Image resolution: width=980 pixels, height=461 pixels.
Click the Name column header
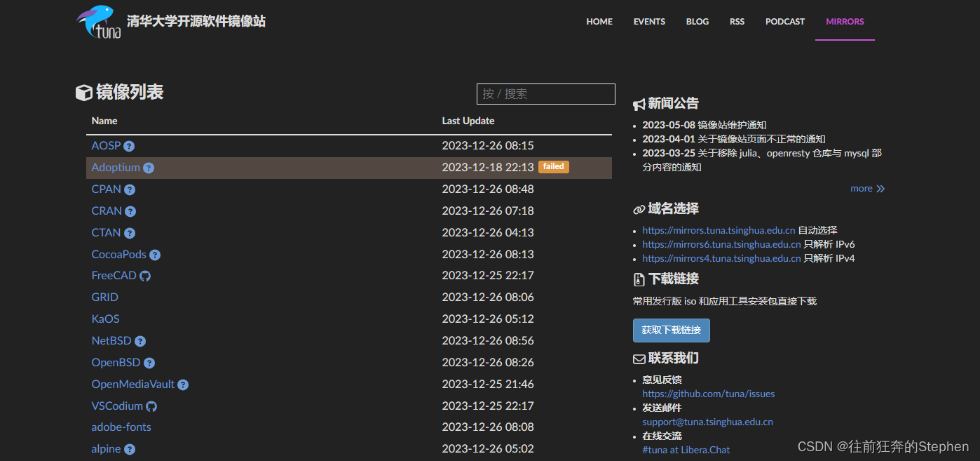pos(104,121)
